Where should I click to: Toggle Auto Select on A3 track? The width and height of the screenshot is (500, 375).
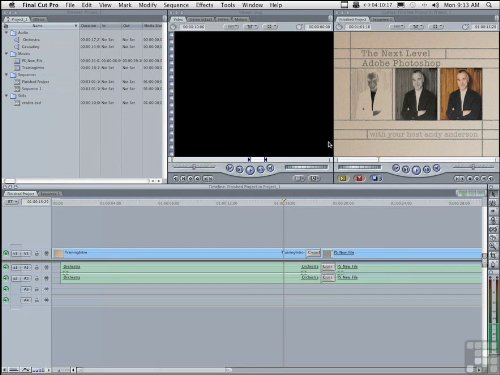coord(46,289)
